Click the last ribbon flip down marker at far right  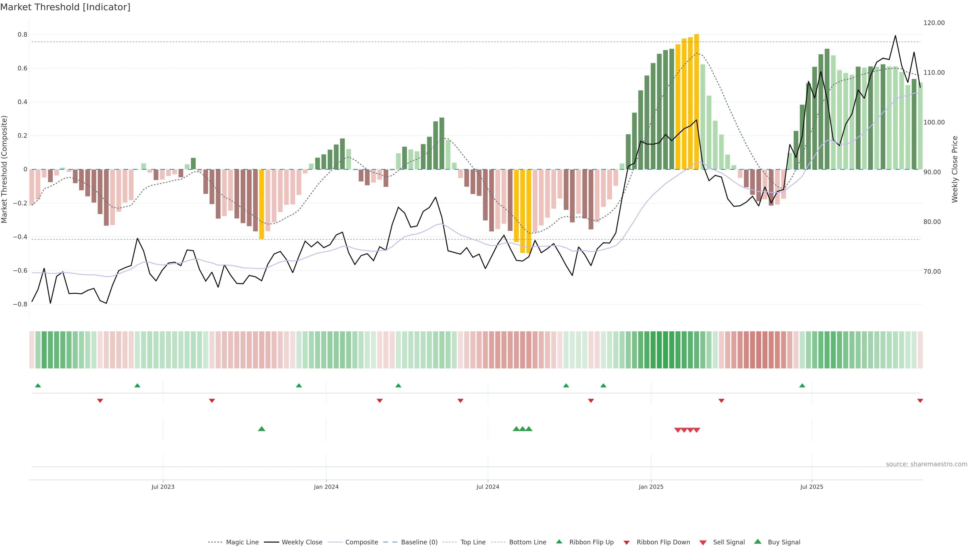pos(920,401)
